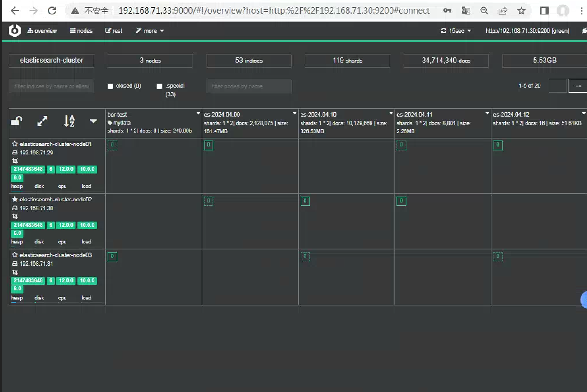Click the star icon of node03
Image resolution: width=587 pixels, height=392 pixels.
[x=14, y=255]
